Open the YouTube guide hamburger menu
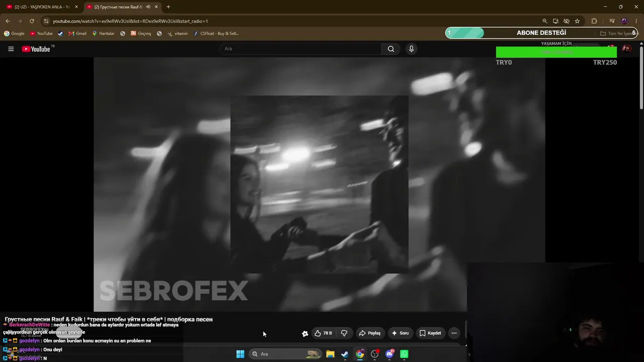This screenshot has height=362, width=644. 11,49
